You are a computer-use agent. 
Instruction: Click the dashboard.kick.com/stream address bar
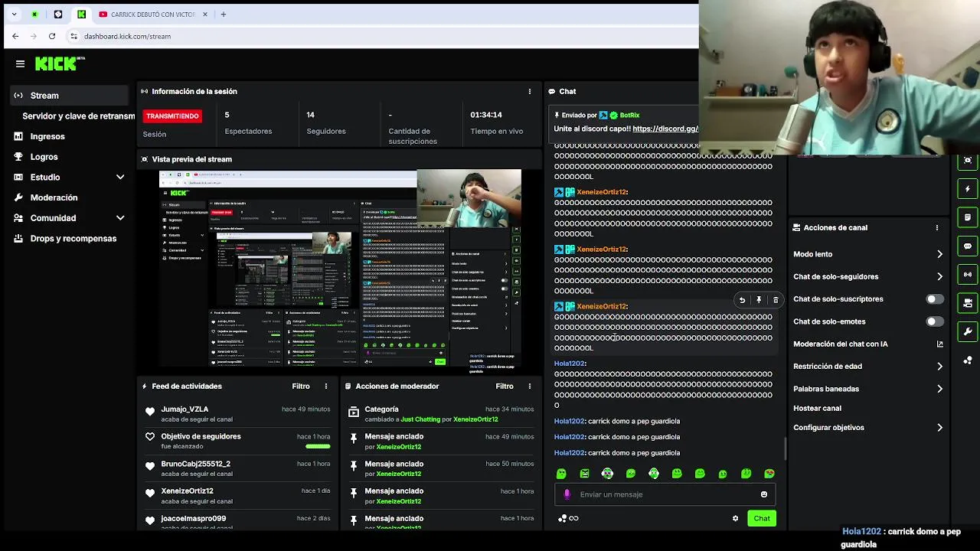pyautogui.click(x=383, y=36)
